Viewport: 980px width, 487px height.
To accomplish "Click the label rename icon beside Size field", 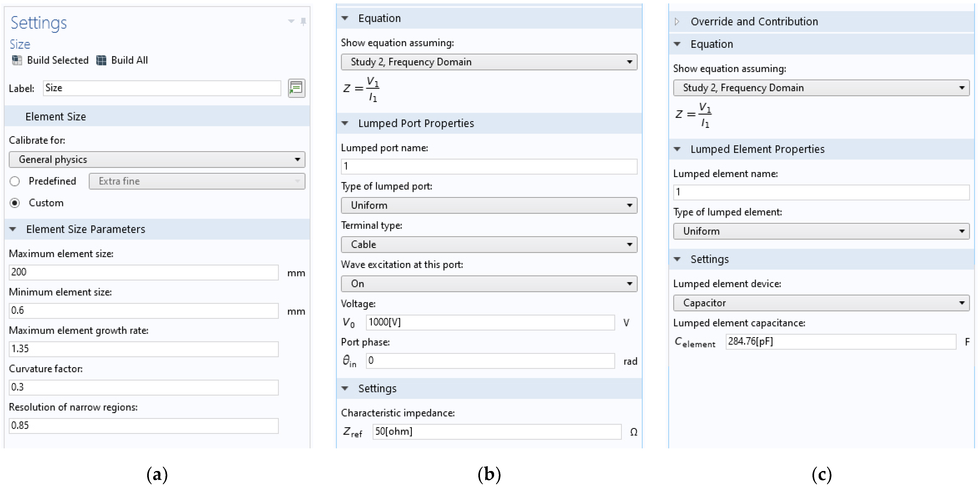I will point(296,88).
